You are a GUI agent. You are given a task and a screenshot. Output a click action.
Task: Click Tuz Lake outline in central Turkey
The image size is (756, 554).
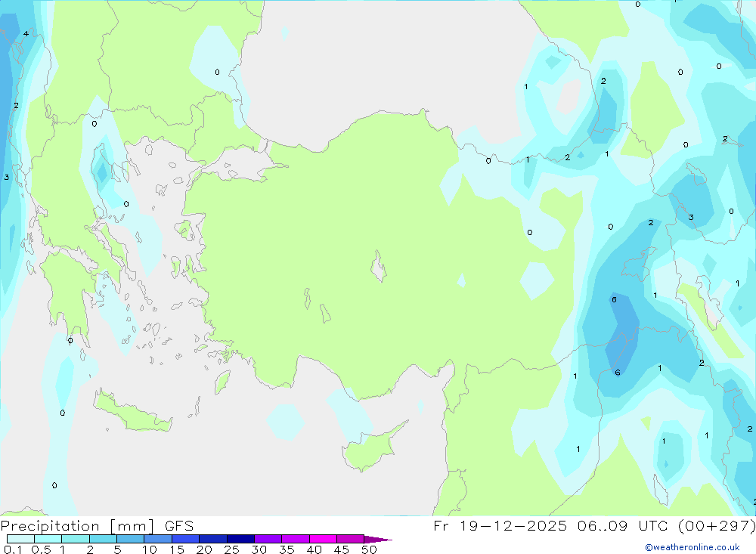[379, 266]
